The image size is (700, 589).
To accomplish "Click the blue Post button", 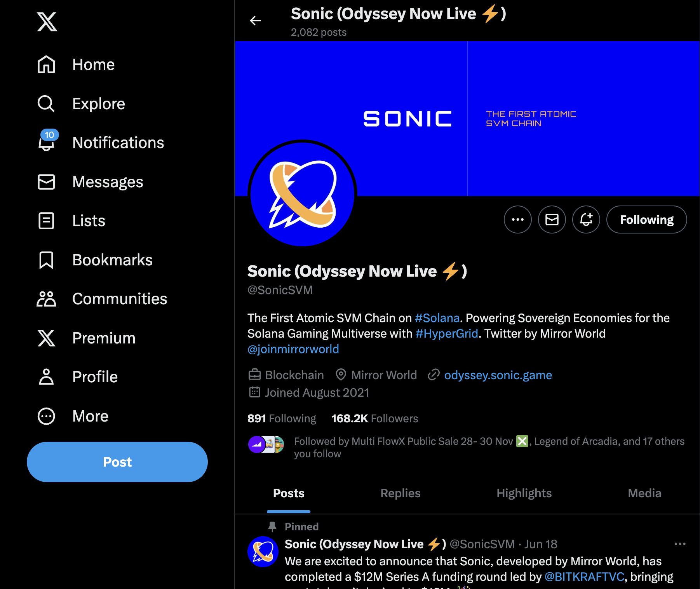I will [x=117, y=462].
